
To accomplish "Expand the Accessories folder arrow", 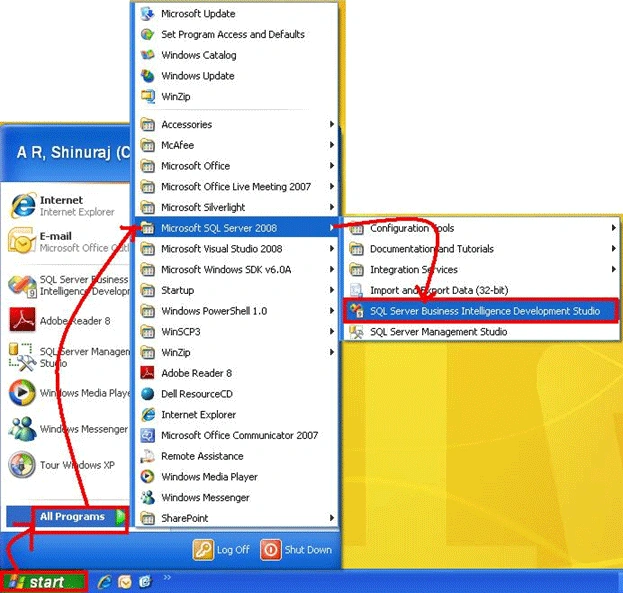I will pyautogui.click(x=332, y=124).
